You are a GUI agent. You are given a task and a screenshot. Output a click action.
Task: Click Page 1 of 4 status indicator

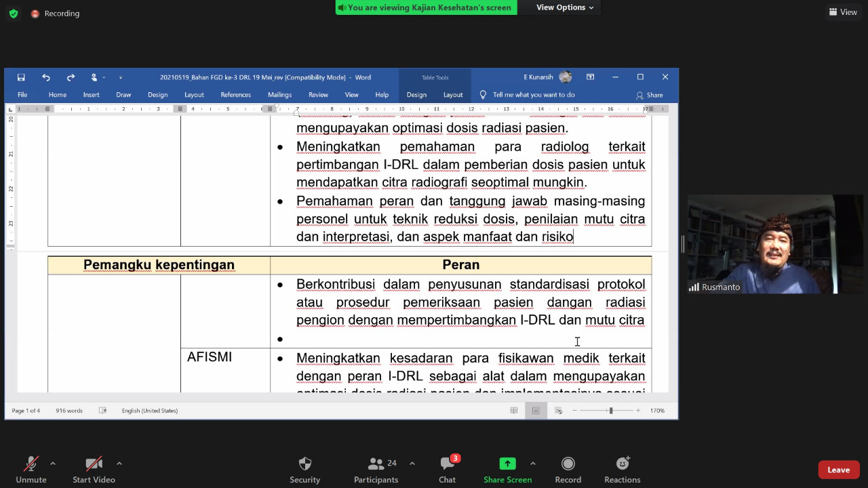point(26,411)
